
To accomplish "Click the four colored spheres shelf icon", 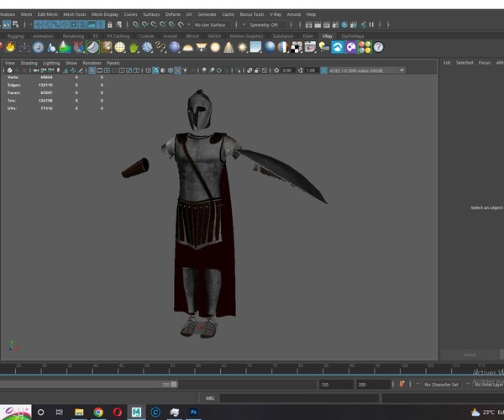I will 365,47.
